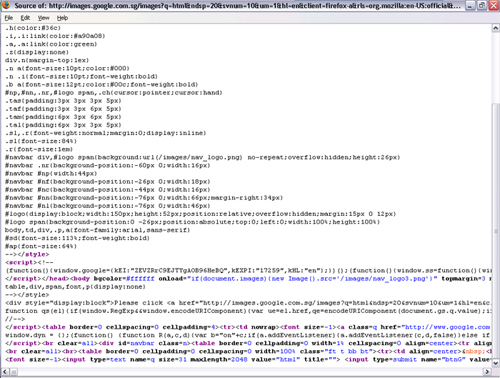Viewport: 500px width, 378px height.
Task: Click the line '.n a{font-size:10pt;color:#000}'
Action: pyautogui.click(x=67, y=68)
